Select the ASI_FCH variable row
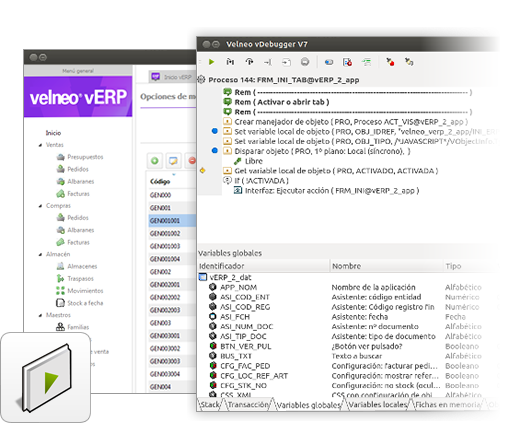The height and width of the screenshot is (424, 528). click(347, 317)
